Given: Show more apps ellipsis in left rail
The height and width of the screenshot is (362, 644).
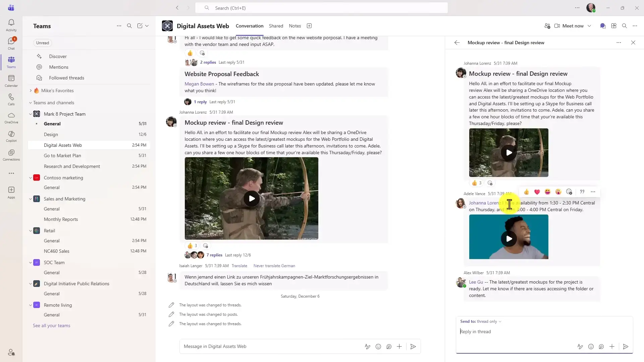Looking at the screenshot, I should (11, 173).
